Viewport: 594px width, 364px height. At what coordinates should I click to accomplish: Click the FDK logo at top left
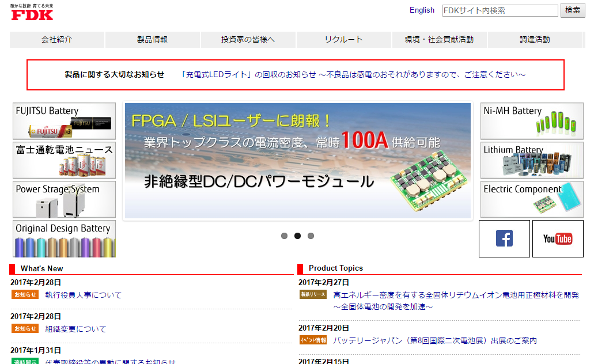(32, 12)
